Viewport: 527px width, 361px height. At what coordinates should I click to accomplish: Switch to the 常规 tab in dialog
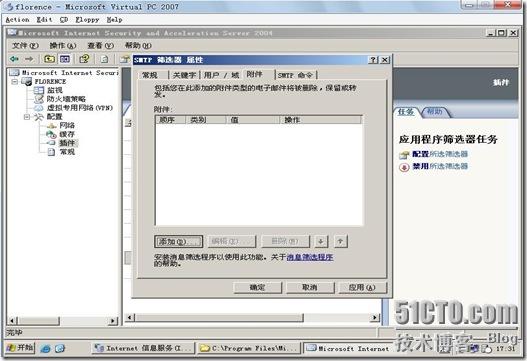click(x=150, y=75)
